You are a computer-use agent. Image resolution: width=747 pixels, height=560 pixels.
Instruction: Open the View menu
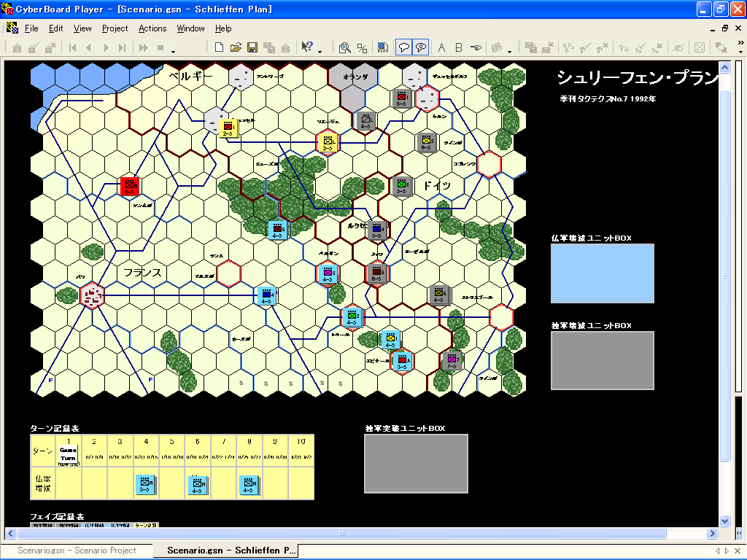(82, 28)
